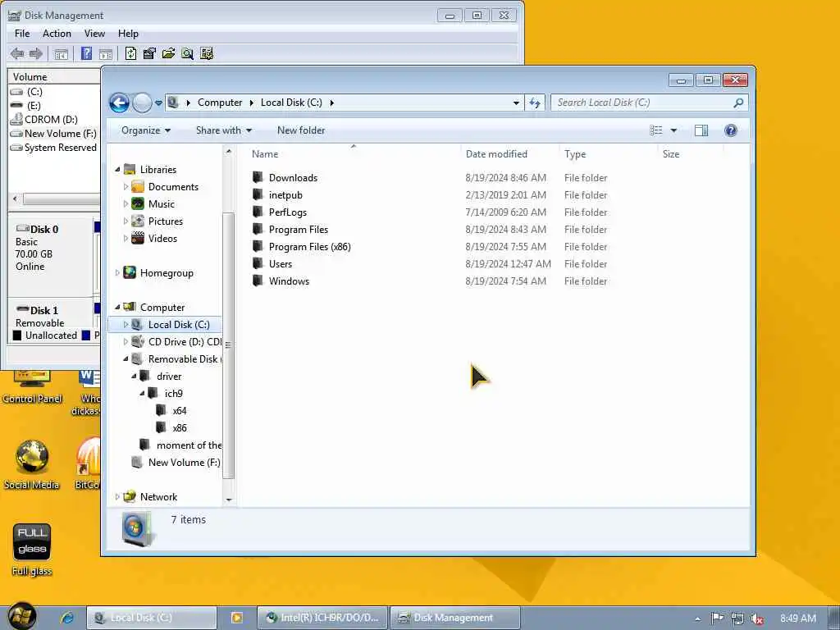Click magnifier icon in Disk Management toolbar
This screenshot has height=630, width=840.
point(188,53)
